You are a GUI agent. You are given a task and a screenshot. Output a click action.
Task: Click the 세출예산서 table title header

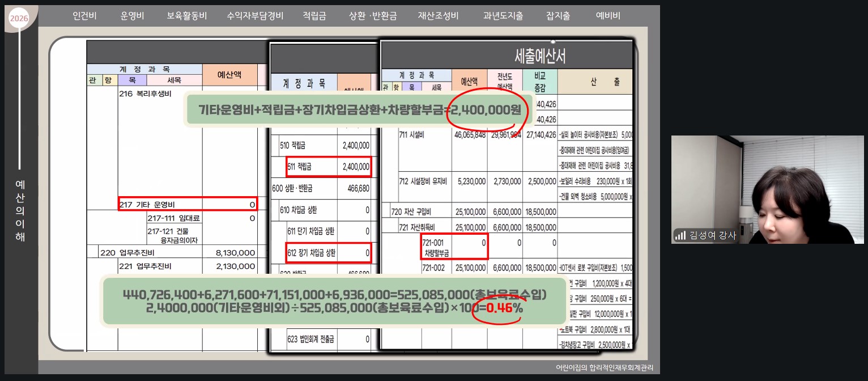tap(539, 56)
